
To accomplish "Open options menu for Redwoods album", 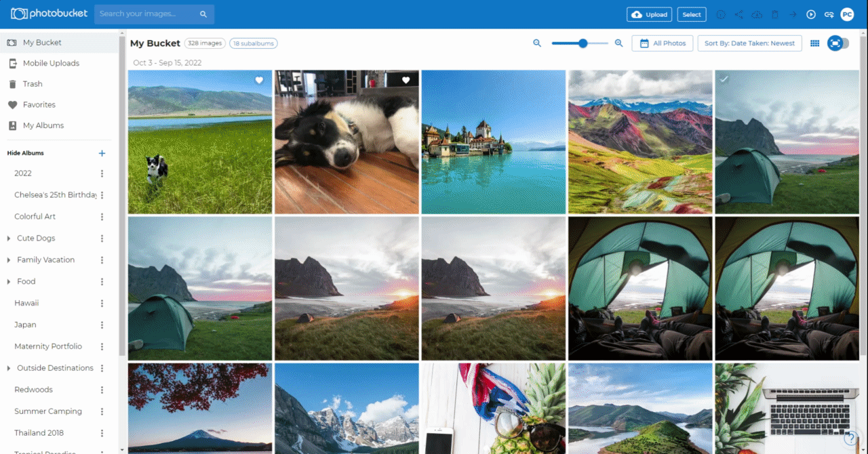I will (x=102, y=390).
